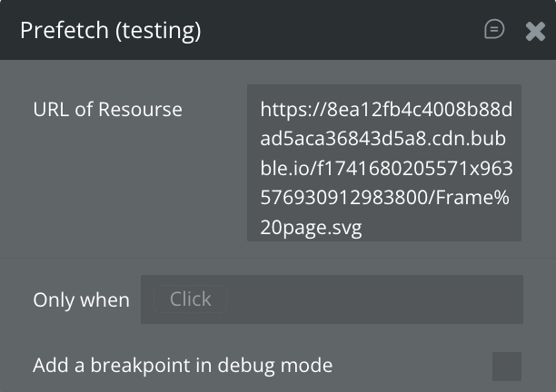Click 'Add a breakpoint in debug mode' label
Screen dimensions: 556x392
(183, 366)
